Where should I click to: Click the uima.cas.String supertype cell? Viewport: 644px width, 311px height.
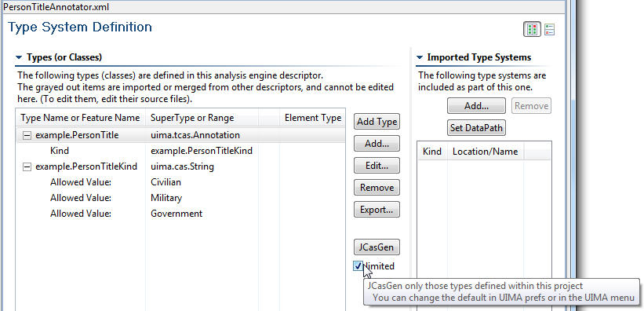(182, 166)
